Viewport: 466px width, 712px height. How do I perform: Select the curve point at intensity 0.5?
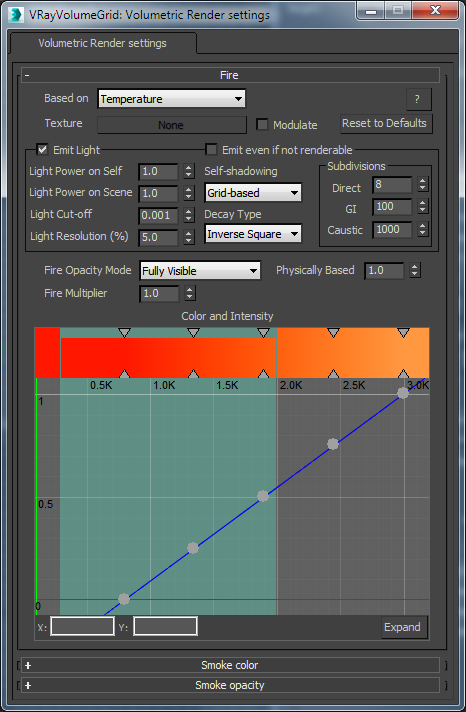(263, 496)
